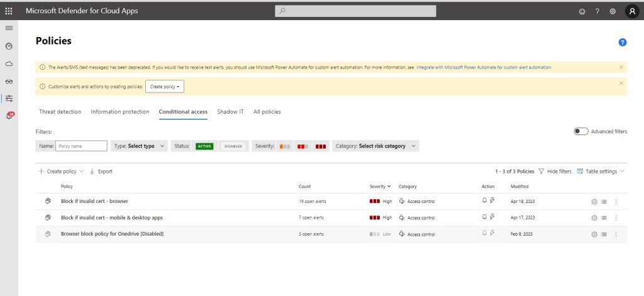The height and width of the screenshot is (296, 644).
Task: Switch to the All policies tab
Action: 267,112
